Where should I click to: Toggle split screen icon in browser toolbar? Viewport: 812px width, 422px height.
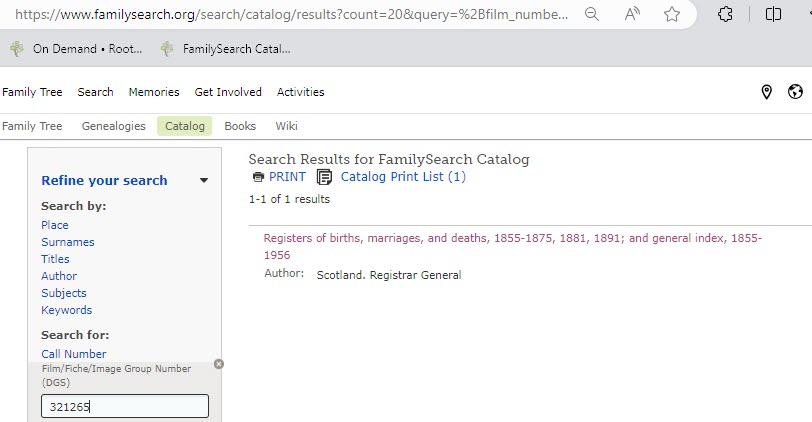pos(773,14)
